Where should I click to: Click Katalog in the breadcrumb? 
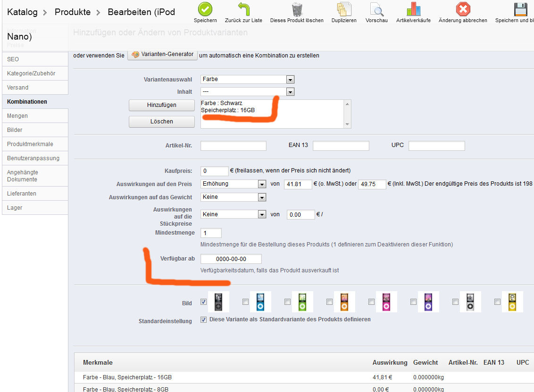click(22, 12)
